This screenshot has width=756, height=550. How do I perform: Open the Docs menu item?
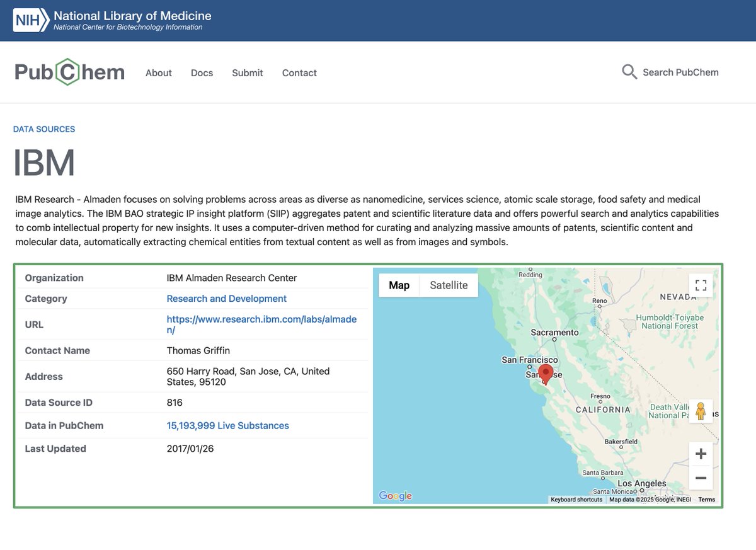[x=202, y=73]
